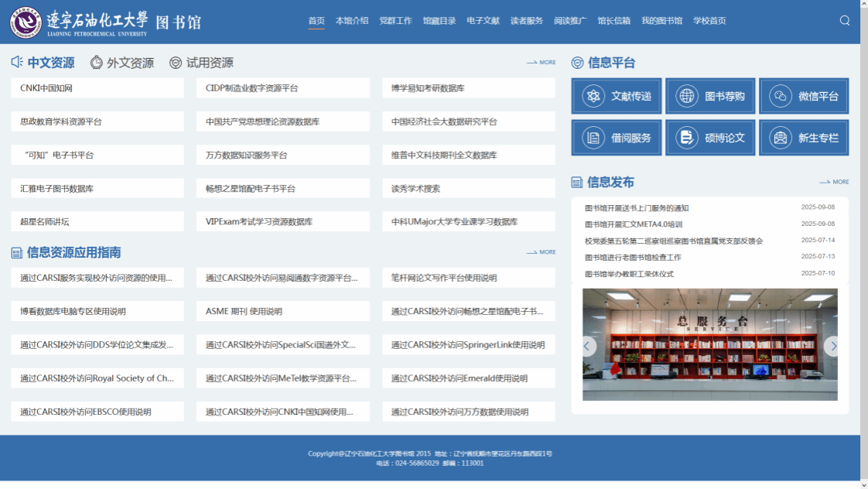Read 图书馆进行老图书馆检查工作 news

pyautogui.click(x=633, y=258)
